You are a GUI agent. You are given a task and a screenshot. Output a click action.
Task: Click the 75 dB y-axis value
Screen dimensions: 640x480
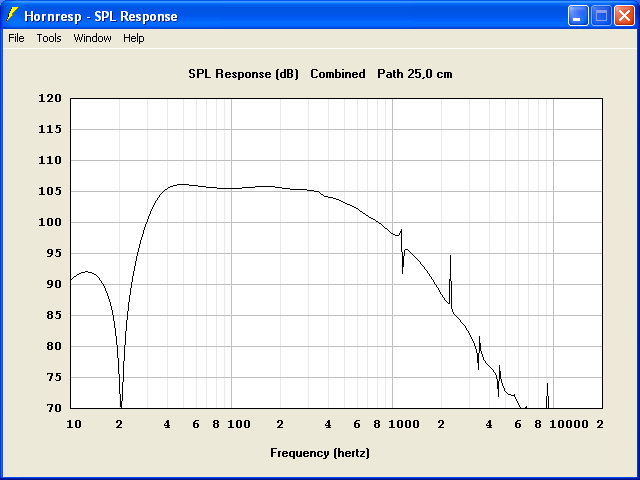point(54,378)
